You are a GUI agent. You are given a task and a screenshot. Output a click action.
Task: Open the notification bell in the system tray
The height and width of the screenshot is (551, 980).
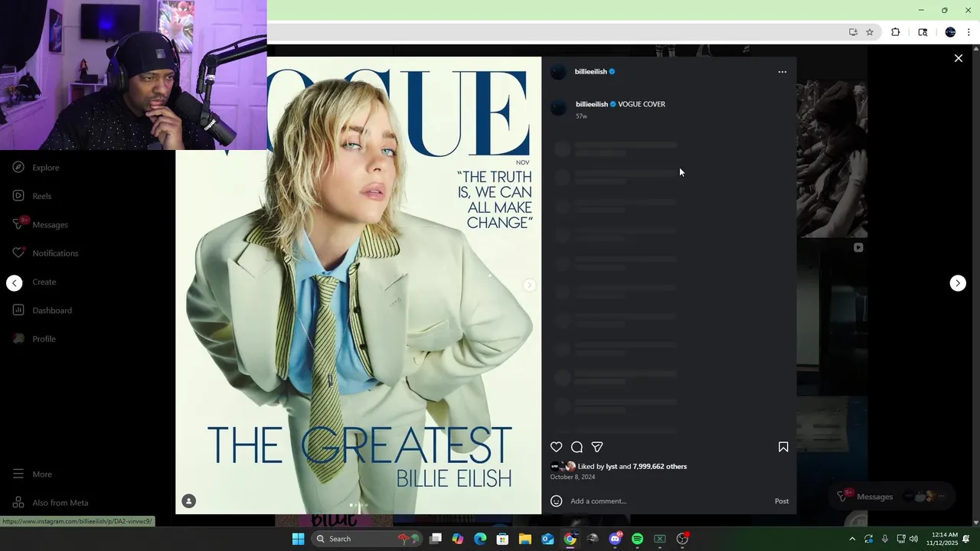click(x=966, y=539)
